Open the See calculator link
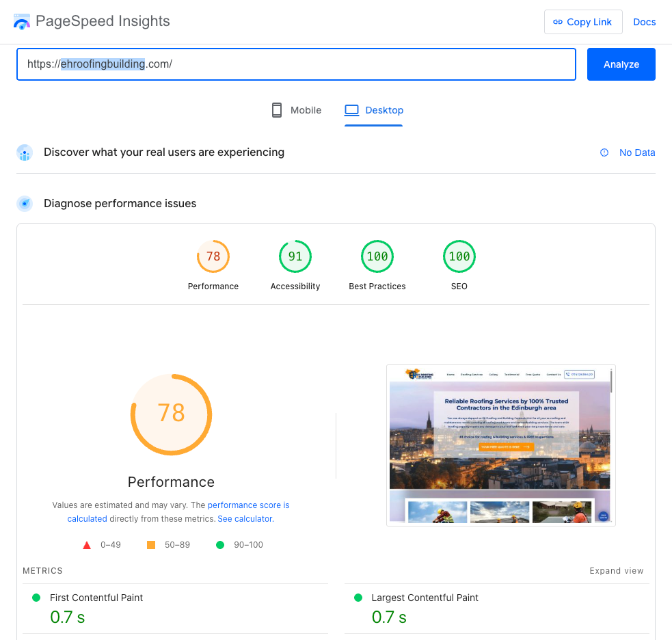The image size is (672, 640). pyautogui.click(x=245, y=519)
